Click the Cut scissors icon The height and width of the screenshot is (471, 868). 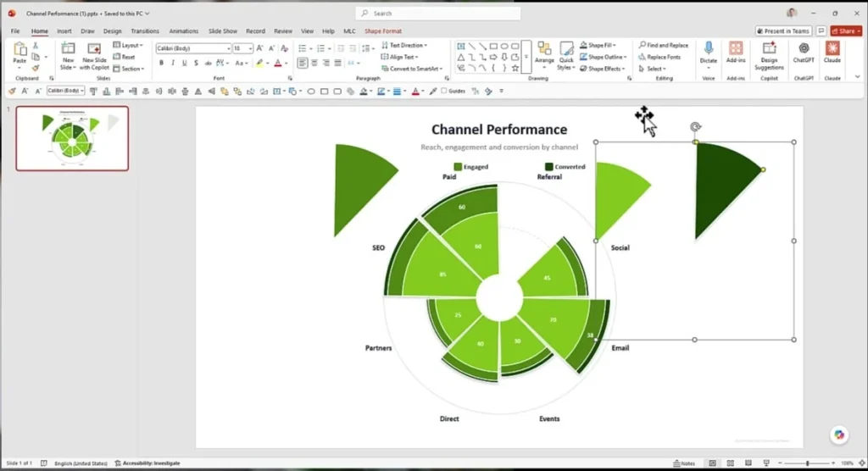click(x=36, y=46)
